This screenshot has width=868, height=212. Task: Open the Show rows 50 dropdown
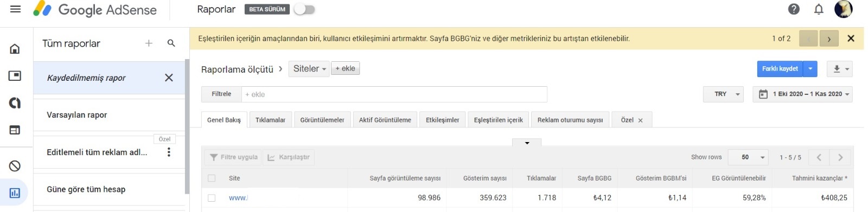(748, 157)
